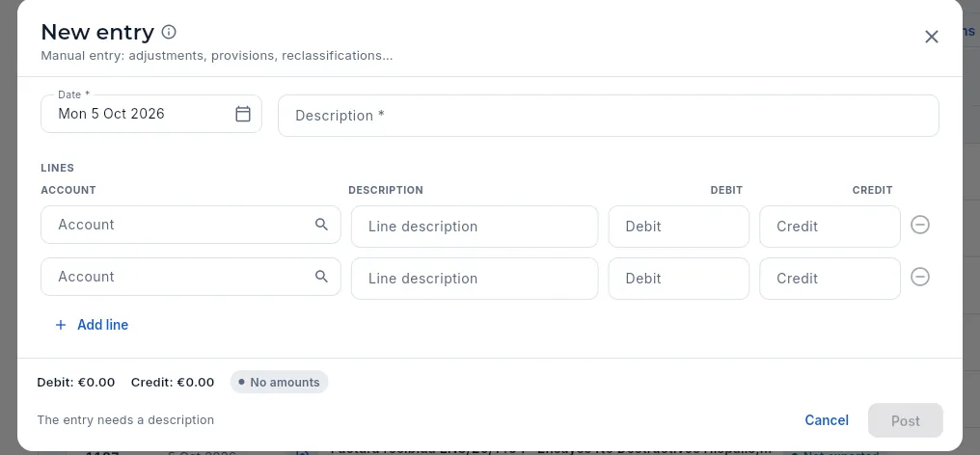Click the Cancel button
Screen dimensions: 980x455
[x=827, y=420]
